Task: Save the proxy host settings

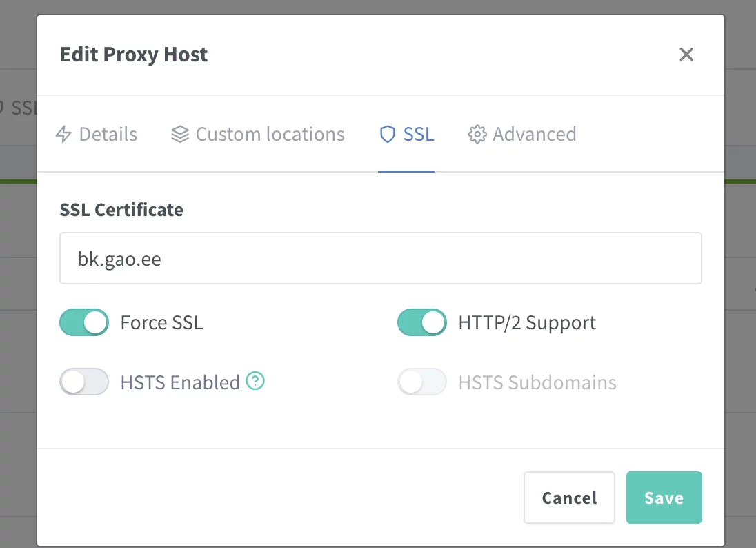Action: click(x=664, y=498)
